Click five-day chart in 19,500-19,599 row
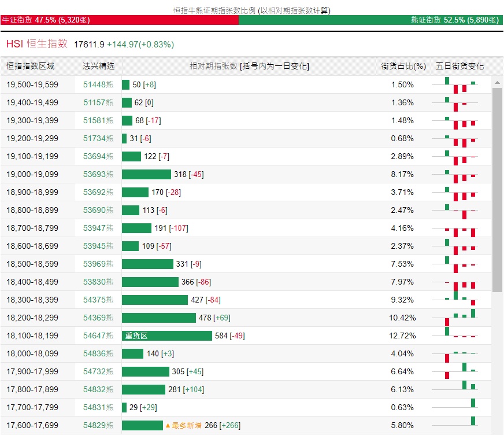504x435 pixels. [x=455, y=85]
